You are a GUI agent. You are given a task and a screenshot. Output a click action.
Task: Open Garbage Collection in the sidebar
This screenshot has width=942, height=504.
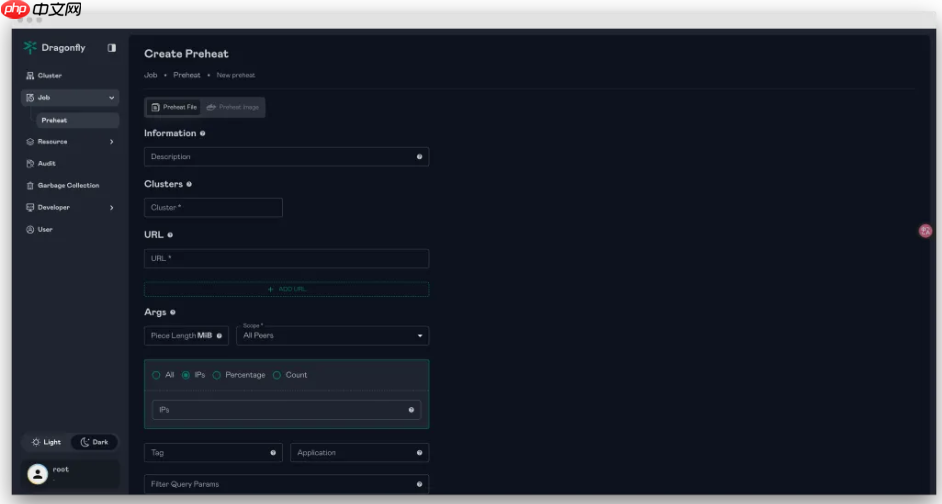70,186
